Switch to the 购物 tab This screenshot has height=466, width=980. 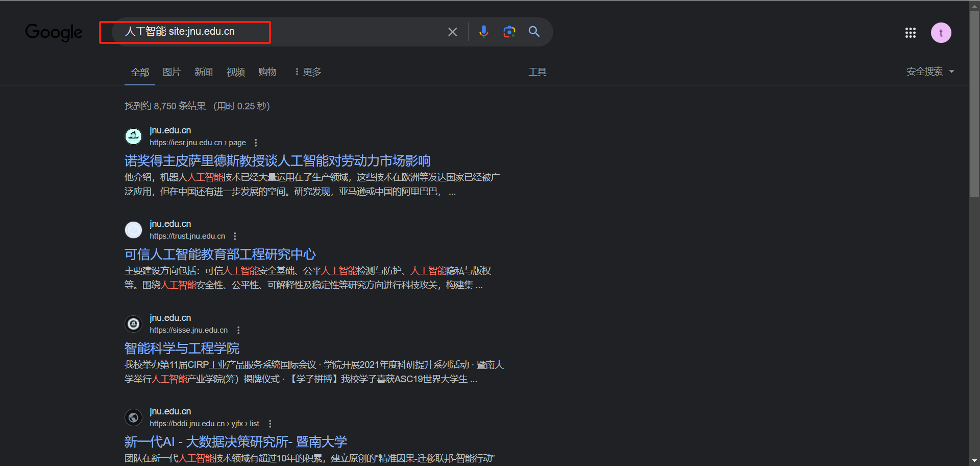267,72
